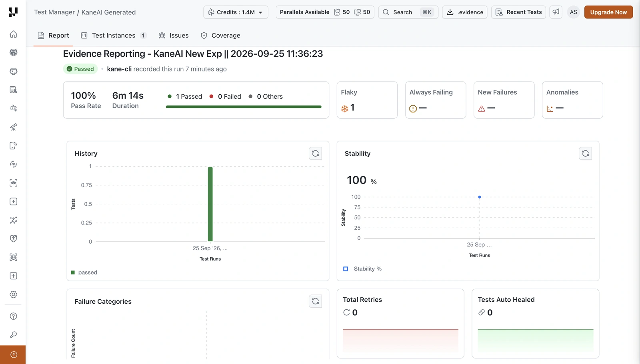The image size is (640, 364).
Task: Download the .evidence file
Action: coord(465,12)
